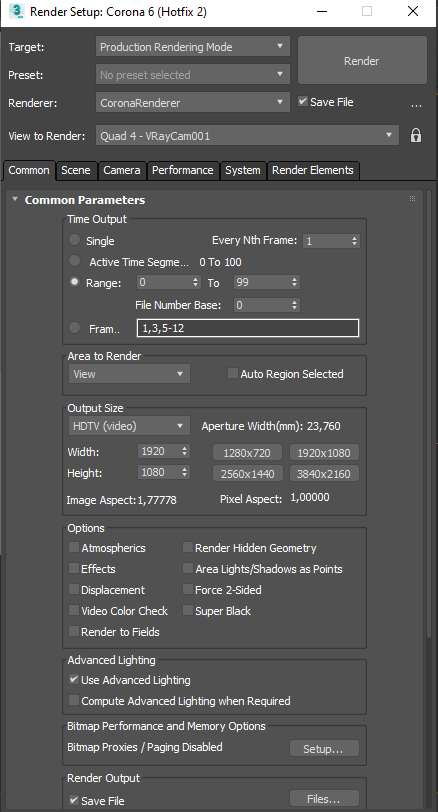Switch to the System tab
Viewport: 438px width, 812px height.
click(242, 170)
